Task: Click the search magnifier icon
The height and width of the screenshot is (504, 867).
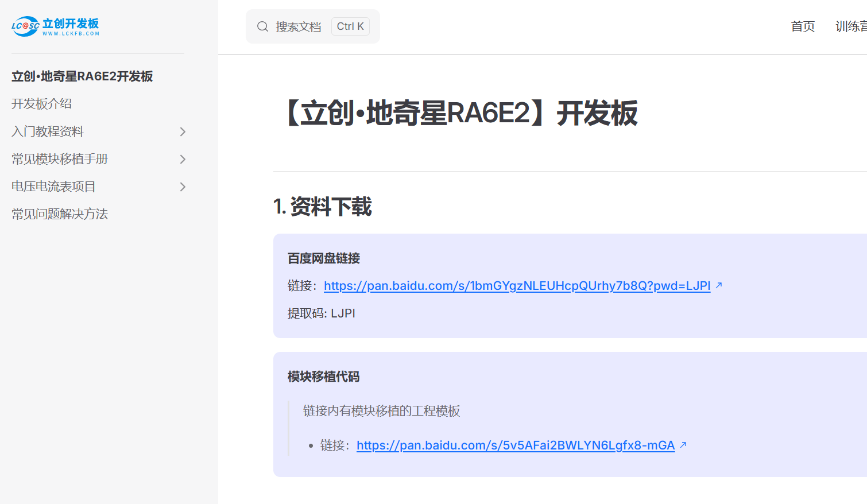Action: click(262, 26)
